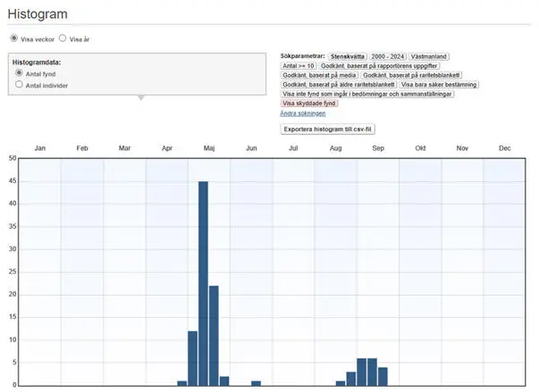Choose "Antal individer" histogram data option
Viewport: 539px width, 392px height.
(20, 85)
